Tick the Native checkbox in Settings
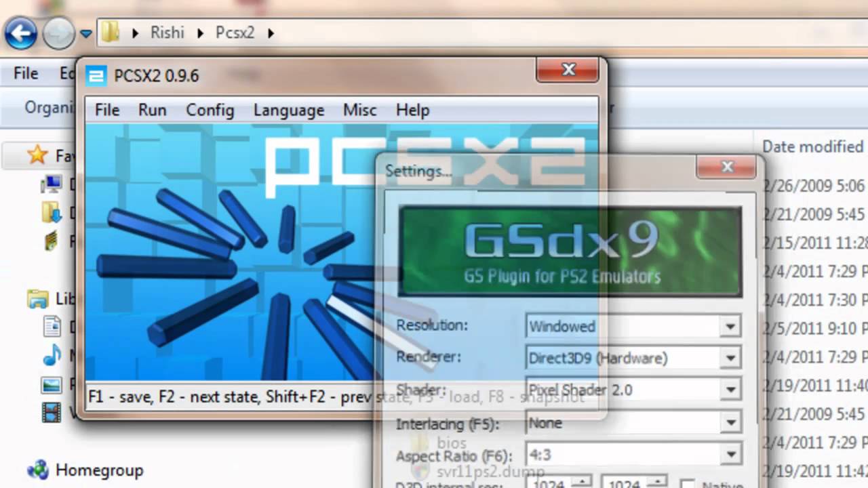 (x=688, y=485)
